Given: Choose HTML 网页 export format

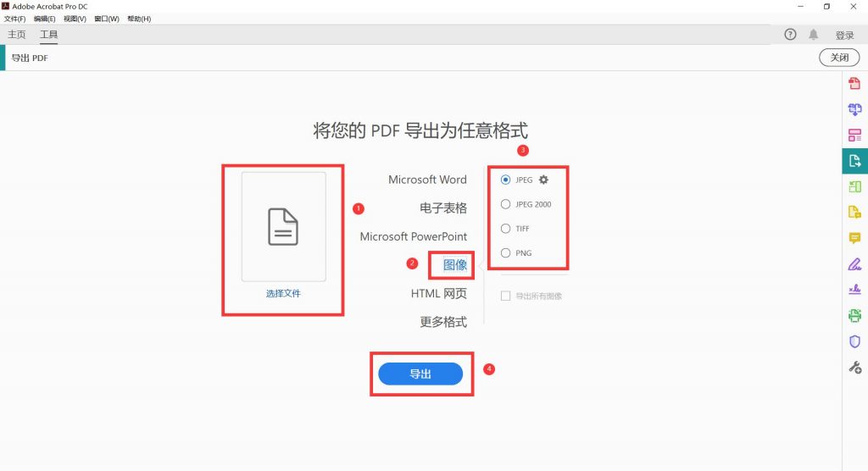Looking at the screenshot, I should pos(439,293).
